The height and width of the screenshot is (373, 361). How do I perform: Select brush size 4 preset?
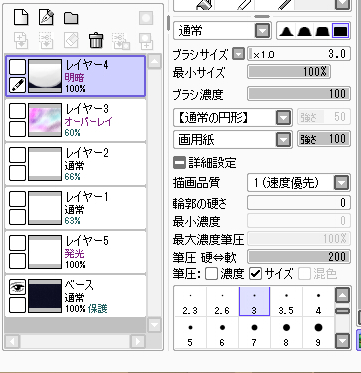point(318,302)
